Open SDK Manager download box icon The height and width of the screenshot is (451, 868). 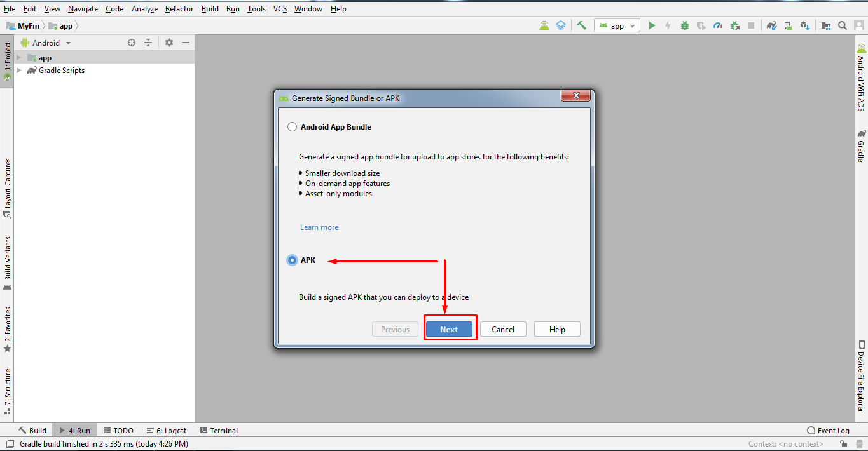pyautogui.click(x=804, y=26)
